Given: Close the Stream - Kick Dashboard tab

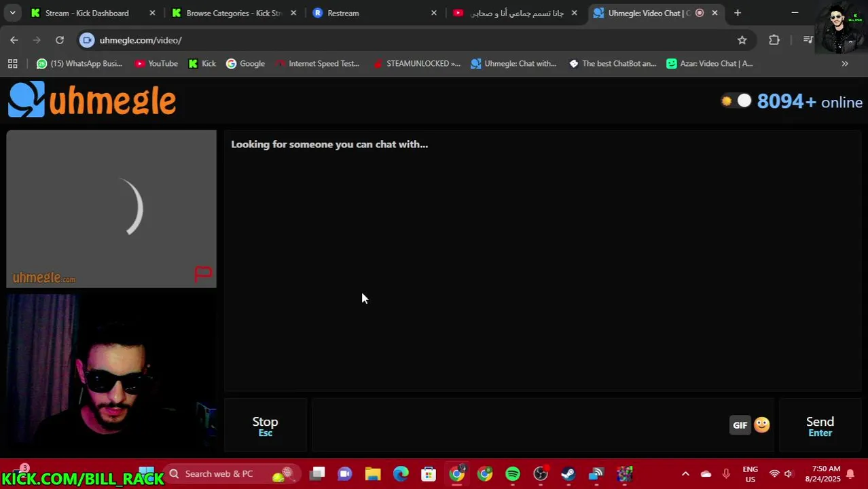Looking at the screenshot, I should 152,13.
